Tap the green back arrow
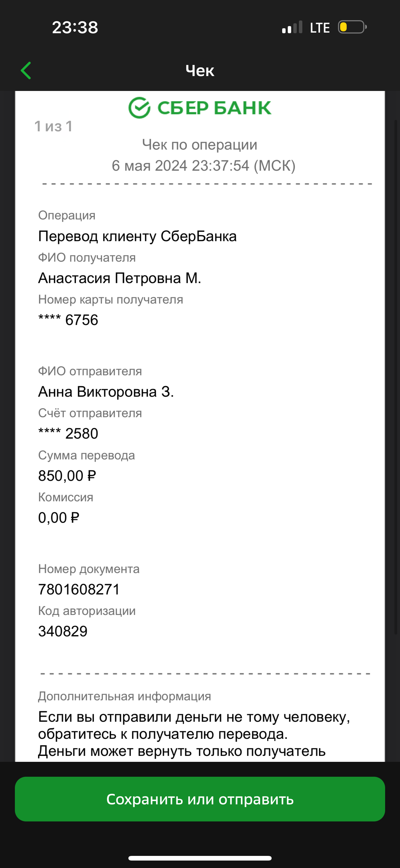The image size is (400, 868). pyautogui.click(x=26, y=70)
